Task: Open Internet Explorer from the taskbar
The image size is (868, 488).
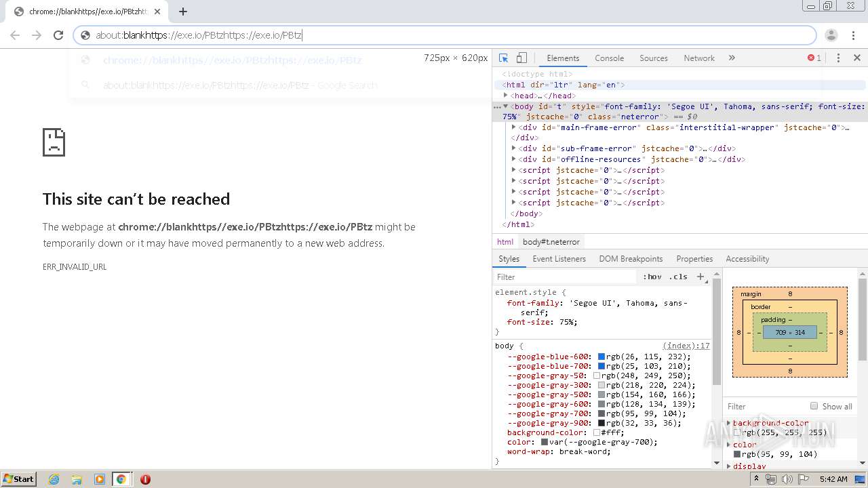Action: click(x=54, y=479)
